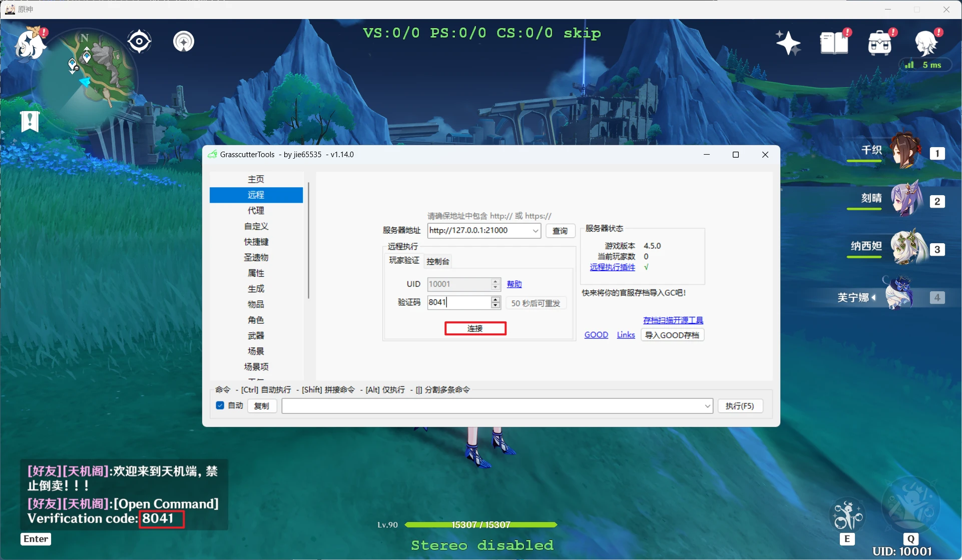Decrease verification code with down arrow
The width and height of the screenshot is (962, 560).
(x=496, y=305)
